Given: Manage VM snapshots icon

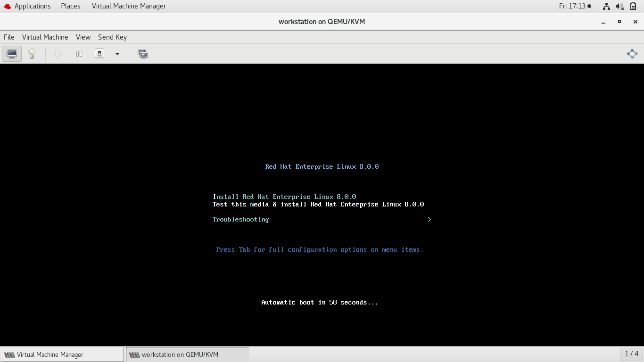Looking at the screenshot, I should (142, 54).
